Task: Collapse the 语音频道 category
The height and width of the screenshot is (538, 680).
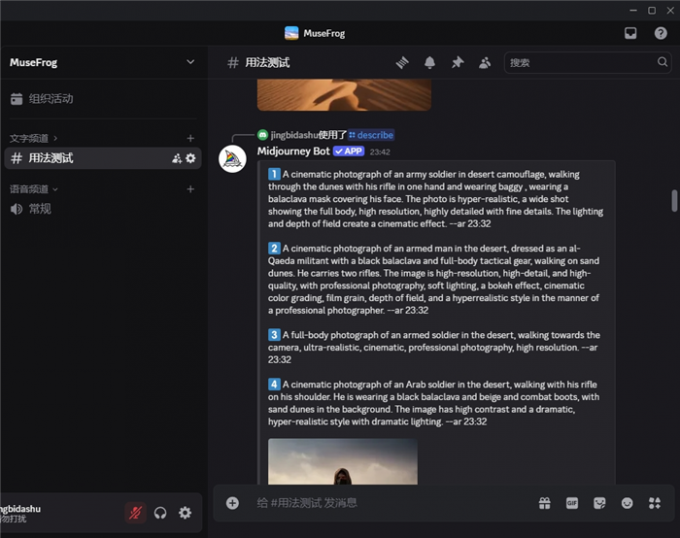Action: coord(33,189)
